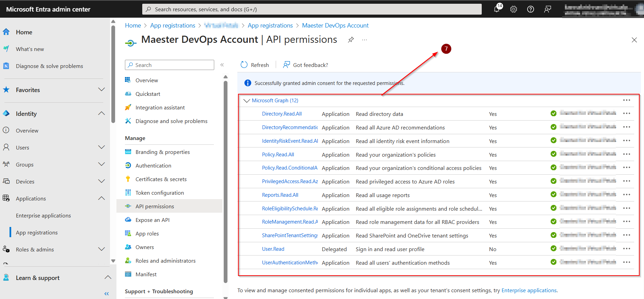
Task: Open the Reports.Read.All permission link
Action: tap(280, 195)
